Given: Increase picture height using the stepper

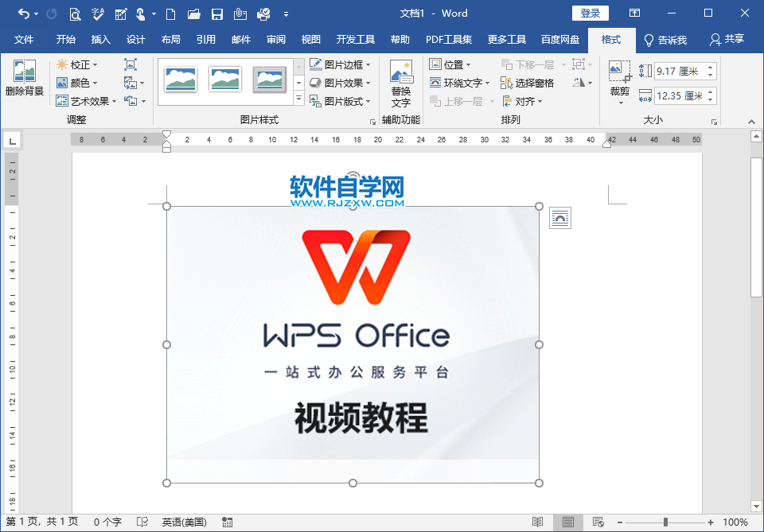Looking at the screenshot, I should coord(711,66).
